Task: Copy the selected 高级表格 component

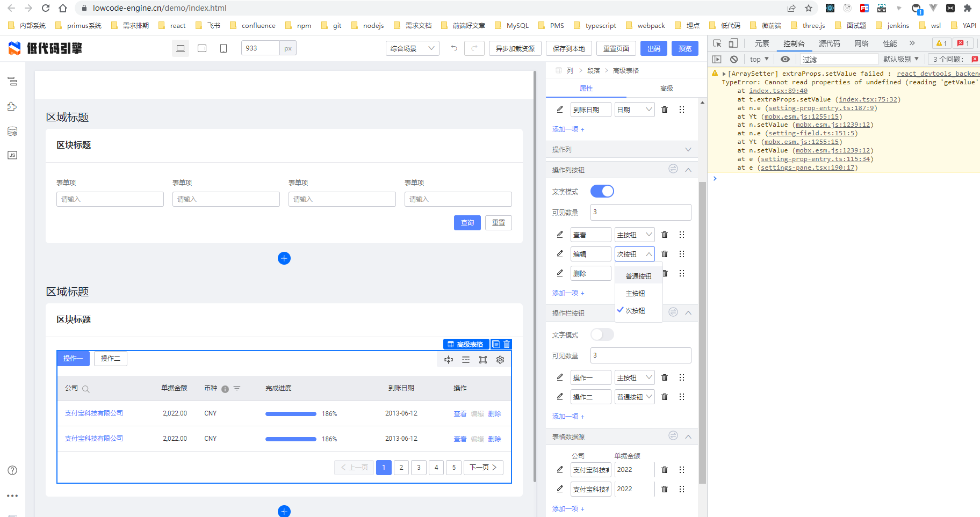Action: [496, 344]
